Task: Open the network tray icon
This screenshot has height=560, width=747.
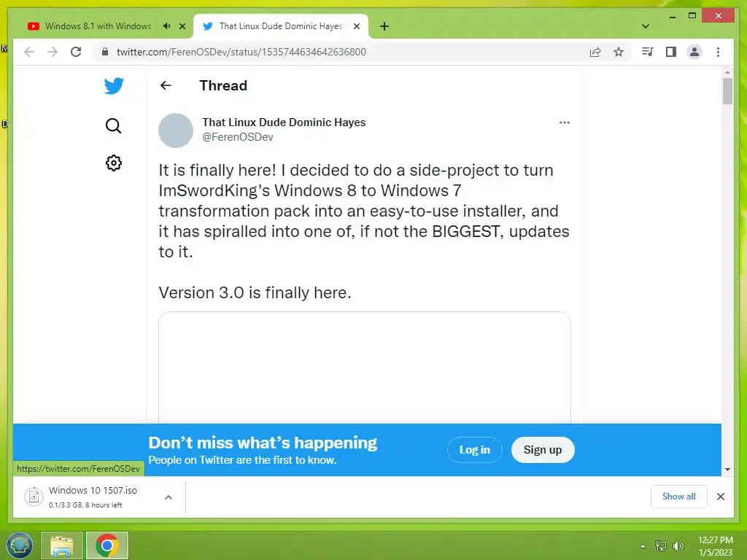Action: [661, 545]
